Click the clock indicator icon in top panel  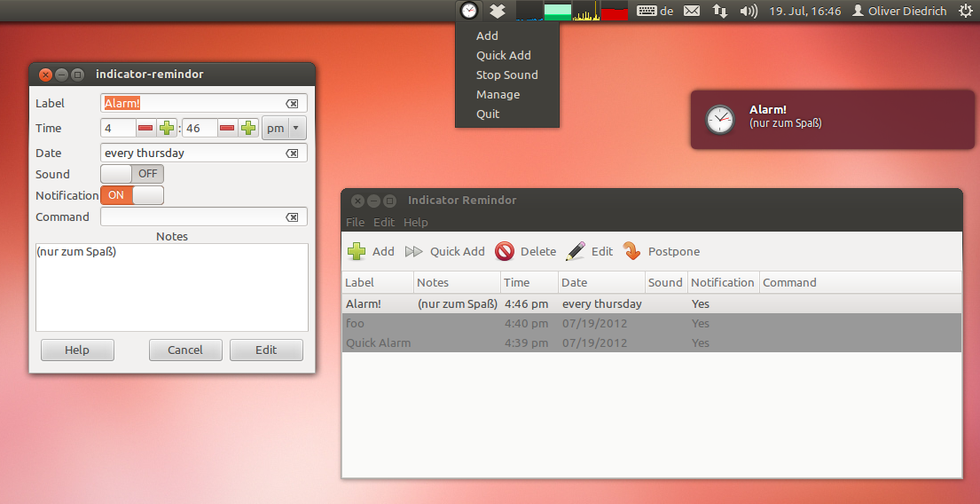click(469, 11)
